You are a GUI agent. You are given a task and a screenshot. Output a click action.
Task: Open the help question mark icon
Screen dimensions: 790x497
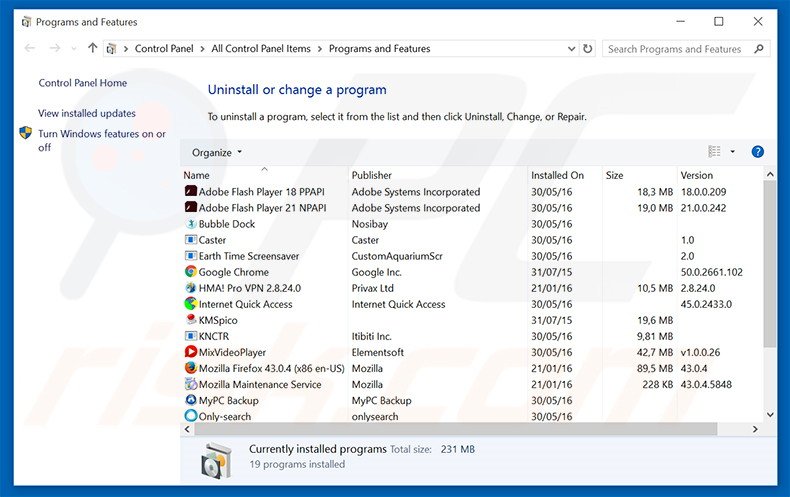757,152
